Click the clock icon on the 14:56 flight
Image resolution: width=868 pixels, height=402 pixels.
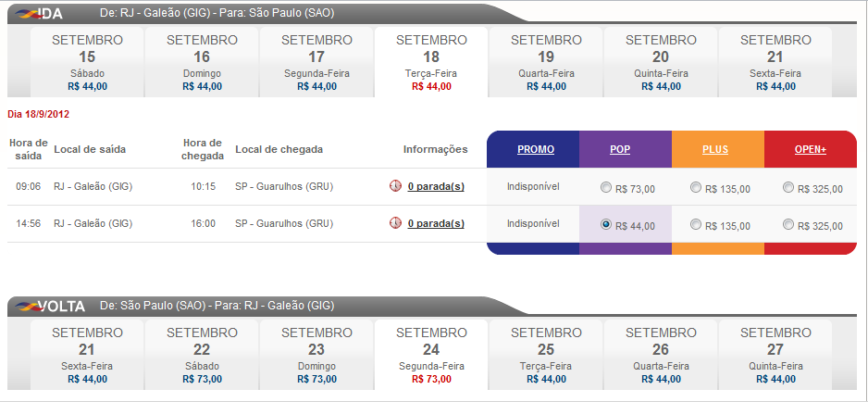pyautogui.click(x=395, y=223)
